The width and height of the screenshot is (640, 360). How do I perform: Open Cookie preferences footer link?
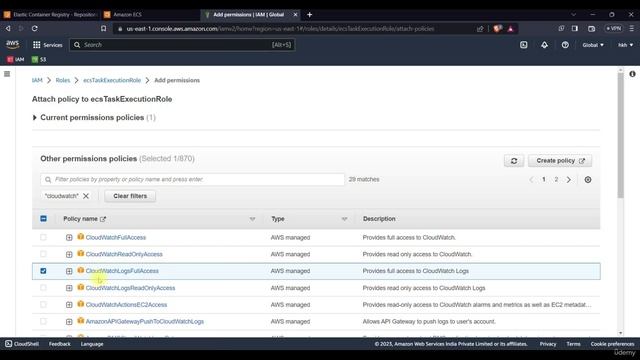[x=612, y=344]
